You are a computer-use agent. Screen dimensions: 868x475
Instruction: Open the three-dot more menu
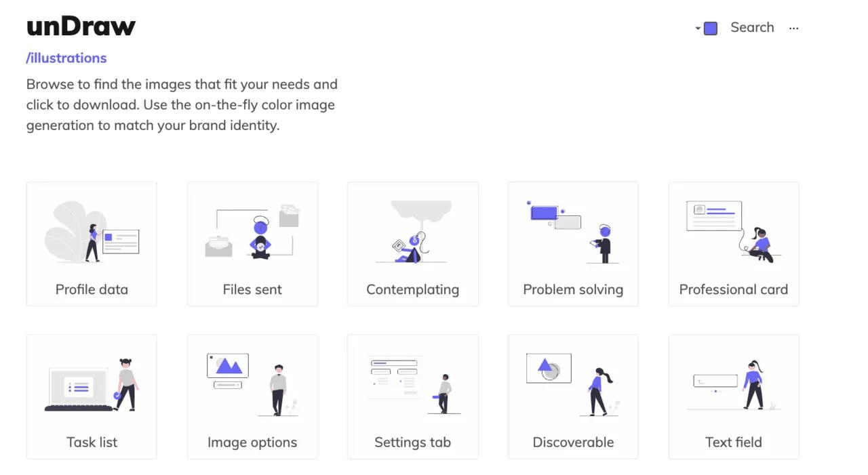pyautogui.click(x=794, y=28)
